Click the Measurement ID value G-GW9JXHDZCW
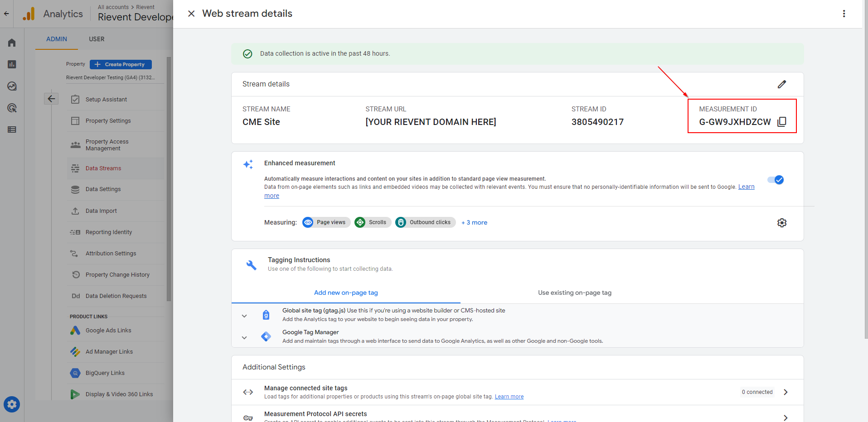 click(735, 122)
